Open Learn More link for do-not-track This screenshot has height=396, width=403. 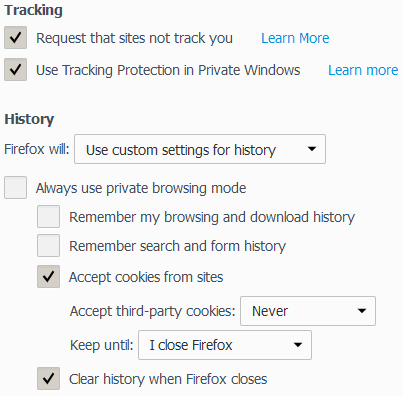click(x=295, y=38)
